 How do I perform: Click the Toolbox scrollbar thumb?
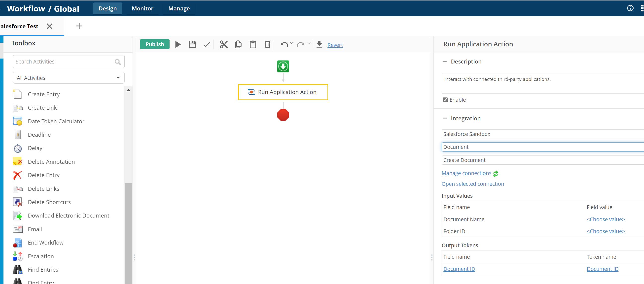pos(128,234)
